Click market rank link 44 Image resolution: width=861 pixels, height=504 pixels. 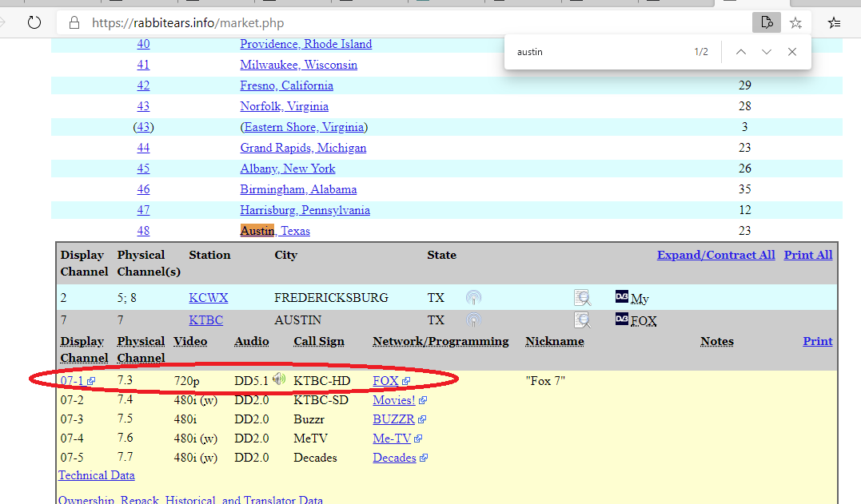[143, 148]
